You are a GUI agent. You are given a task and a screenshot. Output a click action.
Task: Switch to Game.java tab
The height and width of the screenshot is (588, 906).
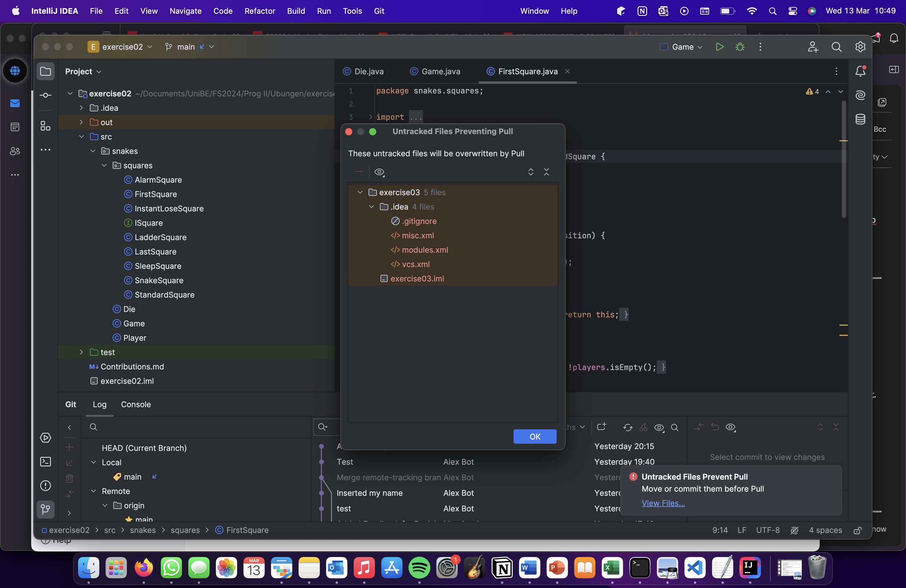(435, 72)
